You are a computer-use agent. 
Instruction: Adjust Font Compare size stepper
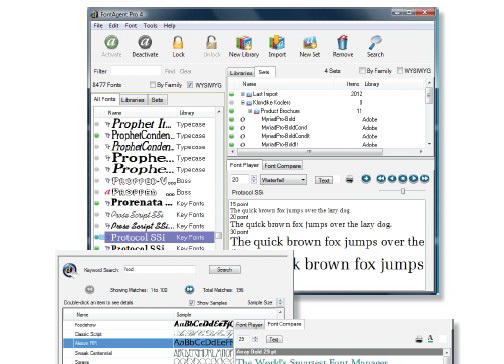tap(255, 339)
